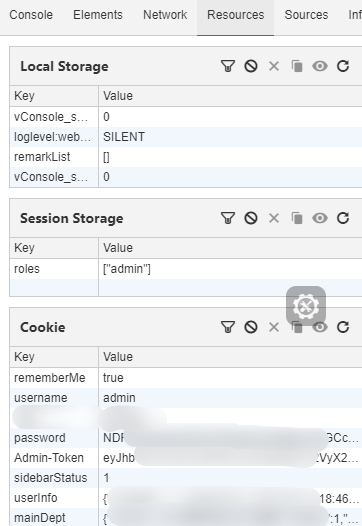Select the roles row in Session Storage

tap(186, 269)
